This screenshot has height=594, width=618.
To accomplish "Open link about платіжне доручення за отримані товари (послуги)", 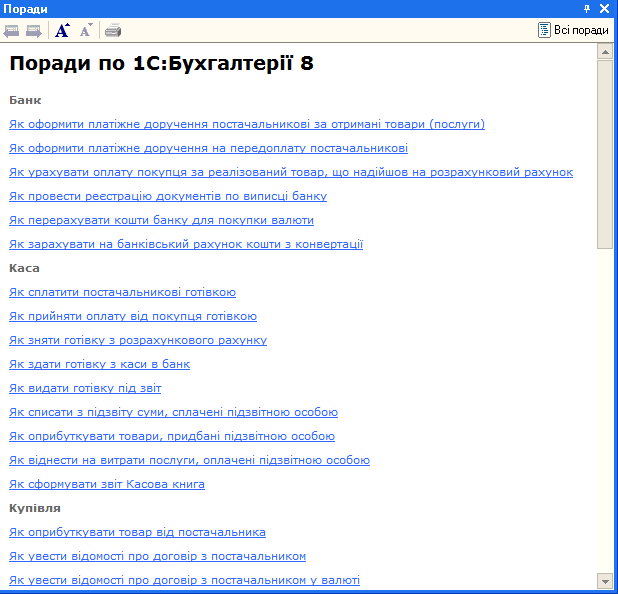I will coord(247,124).
